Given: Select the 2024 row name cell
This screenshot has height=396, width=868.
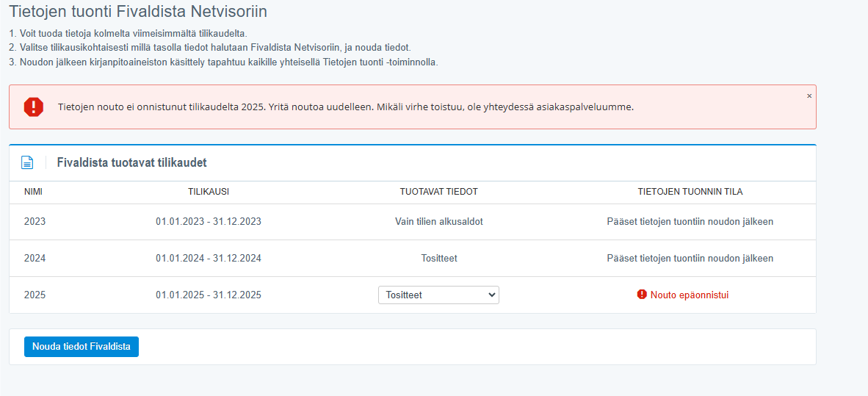Looking at the screenshot, I should tap(35, 258).
